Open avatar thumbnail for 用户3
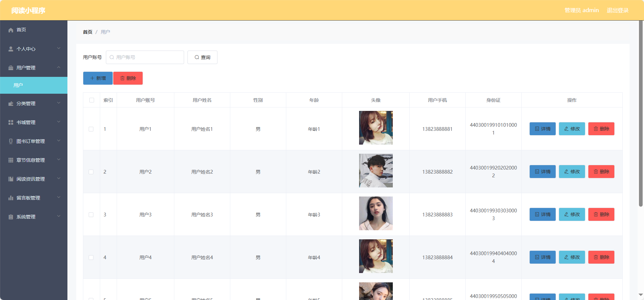644x300 pixels. (376, 213)
